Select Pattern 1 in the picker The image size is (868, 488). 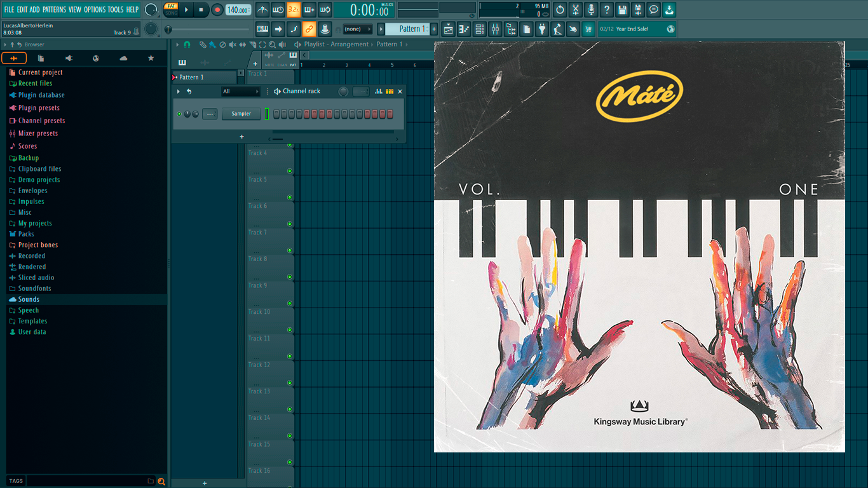point(205,78)
